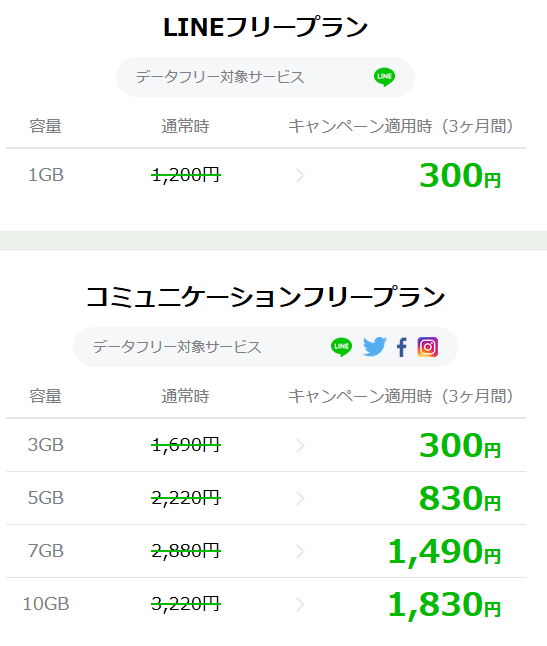Click the LINE icon in LINEフリープラン section
547x646 pixels.
(384, 77)
